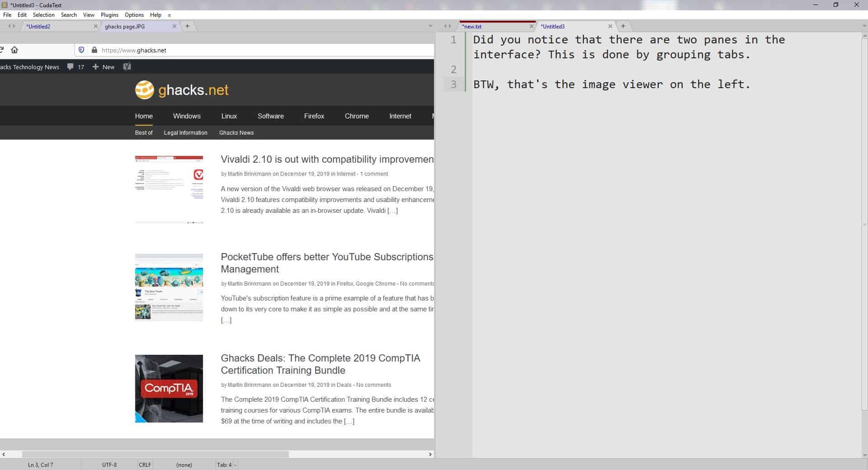Click Linux in the ghacks navigation
This screenshot has height=470, width=868.
point(229,116)
